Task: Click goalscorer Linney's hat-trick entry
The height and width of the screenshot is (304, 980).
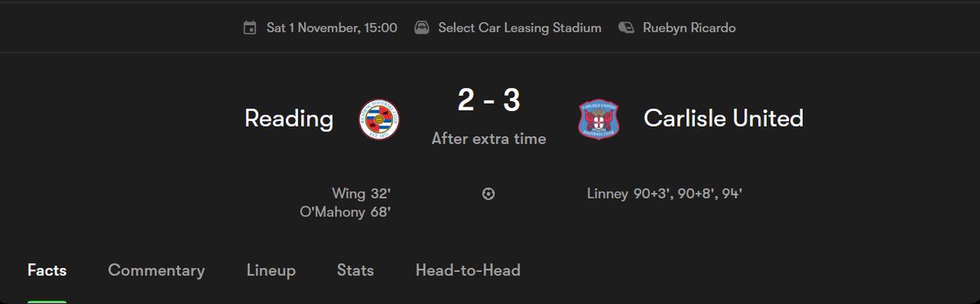Action: pos(664,194)
